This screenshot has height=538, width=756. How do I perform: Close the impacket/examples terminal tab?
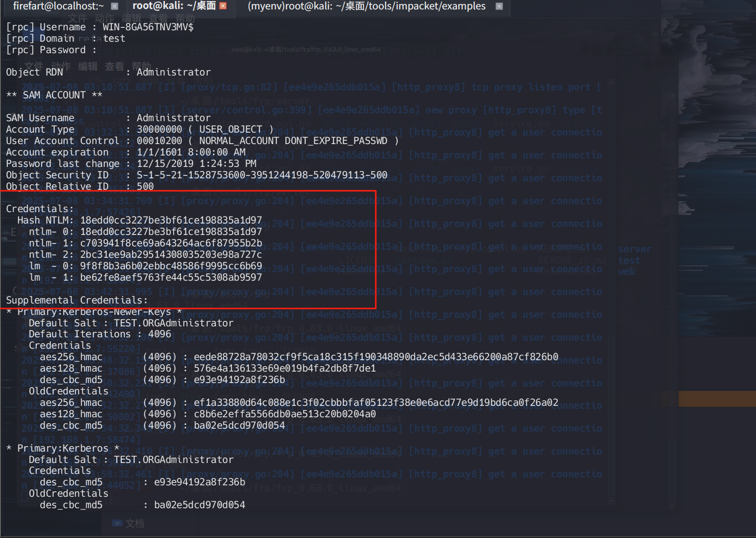pyautogui.click(x=500, y=6)
